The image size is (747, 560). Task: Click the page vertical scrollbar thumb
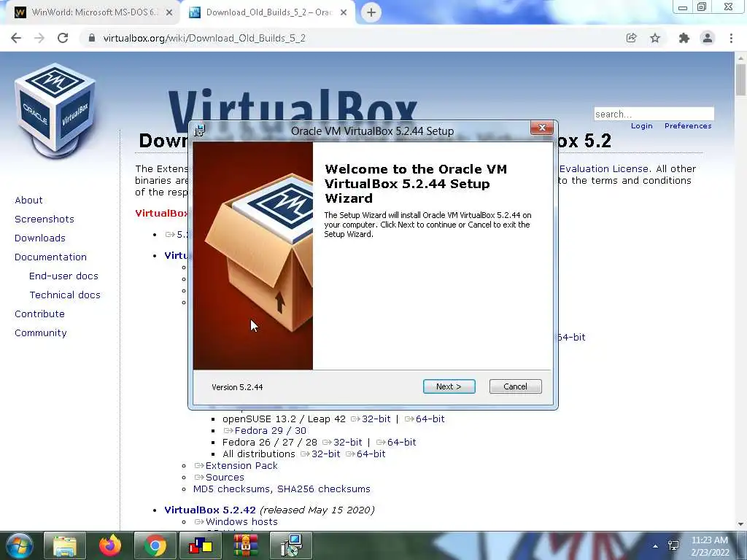pyautogui.click(x=740, y=79)
